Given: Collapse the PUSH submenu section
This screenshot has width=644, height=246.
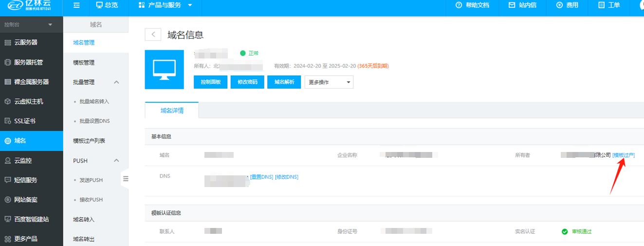Looking at the screenshot, I should click(x=116, y=161).
